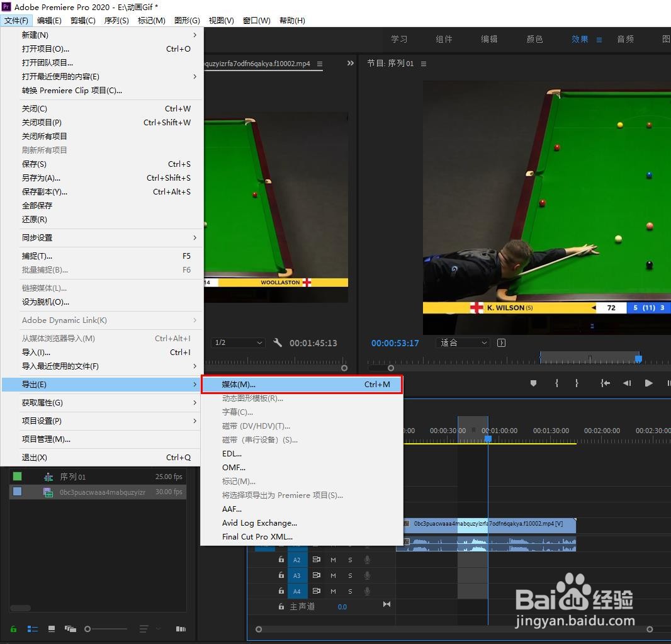Open the 编辑(E) menu in menu bar
The width and height of the screenshot is (671, 644).
tap(49, 21)
